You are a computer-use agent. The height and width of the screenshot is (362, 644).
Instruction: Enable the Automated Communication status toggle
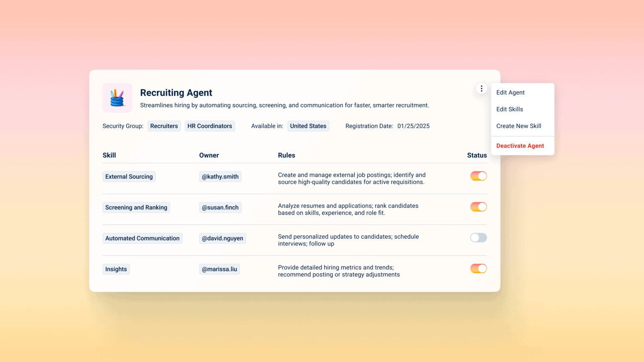pos(478,238)
